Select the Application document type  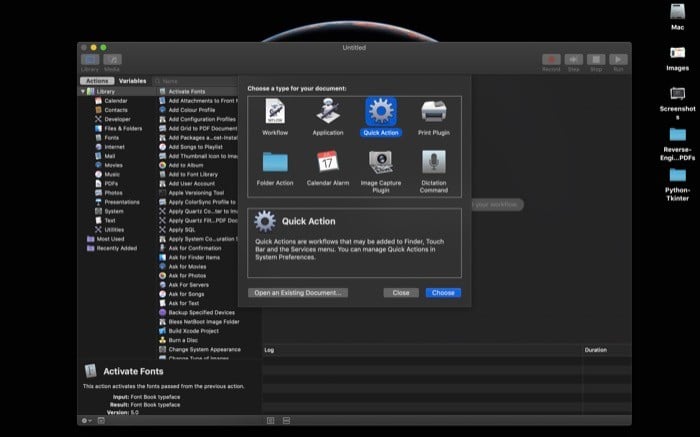pyautogui.click(x=328, y=117)
